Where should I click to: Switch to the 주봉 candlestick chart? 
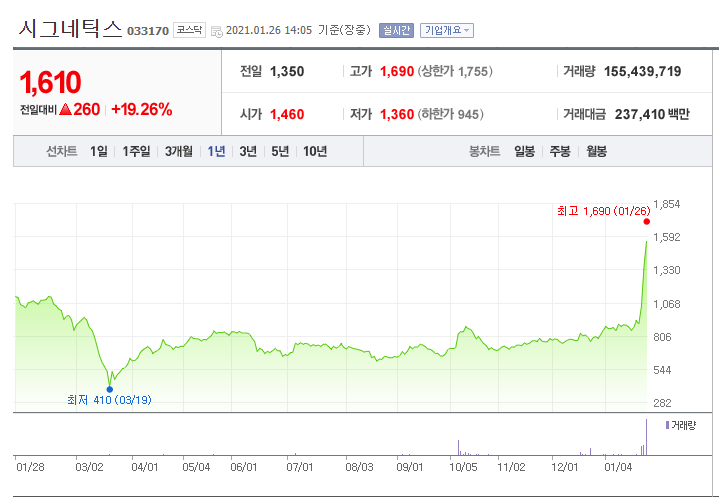click(560, 151)
